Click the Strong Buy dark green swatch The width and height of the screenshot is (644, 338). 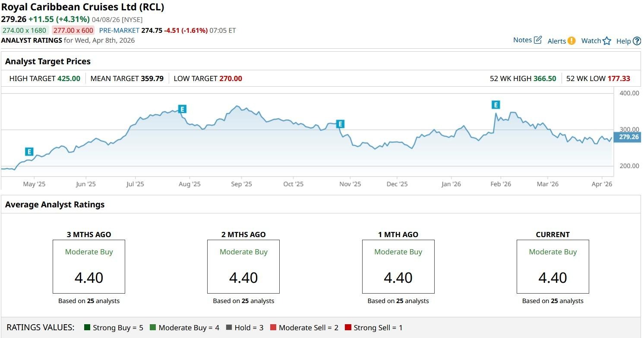click(x=87, y=328)
